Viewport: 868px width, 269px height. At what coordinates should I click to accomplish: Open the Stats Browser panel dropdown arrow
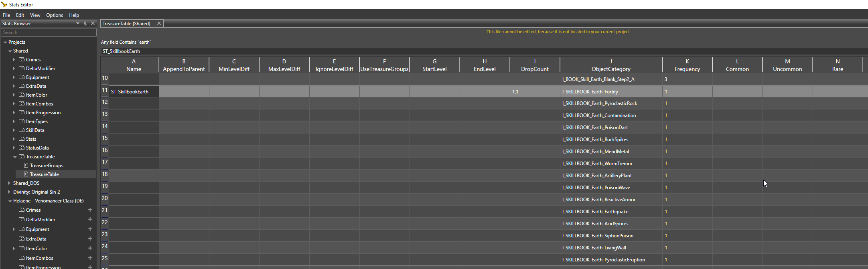(x=78, y=24)
